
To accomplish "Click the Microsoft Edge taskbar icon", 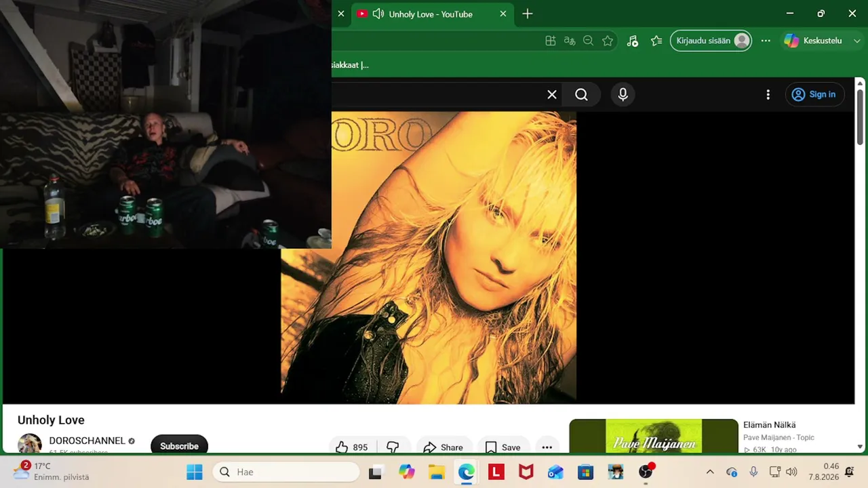I will coord(467,472).
